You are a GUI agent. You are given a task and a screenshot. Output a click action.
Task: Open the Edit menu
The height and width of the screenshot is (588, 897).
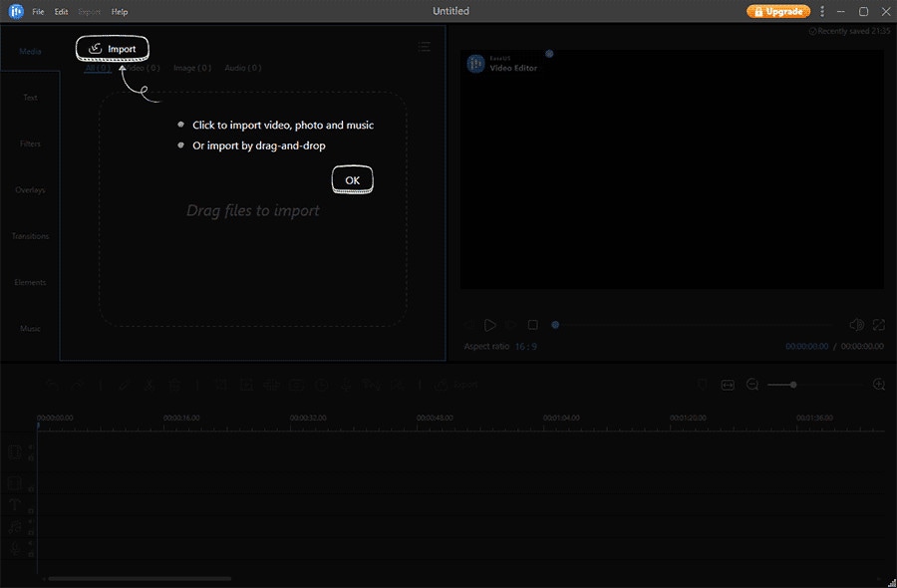coord(61,11)
